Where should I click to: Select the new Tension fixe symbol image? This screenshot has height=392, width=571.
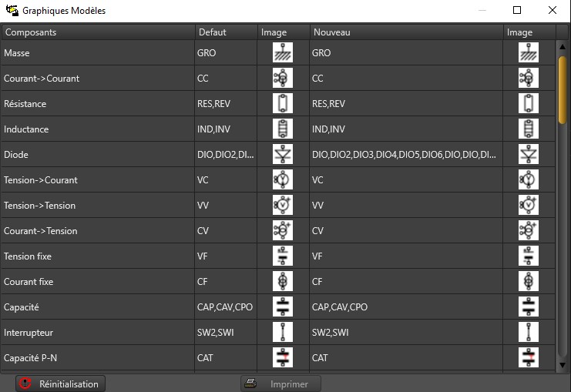(x=529, y=256)
